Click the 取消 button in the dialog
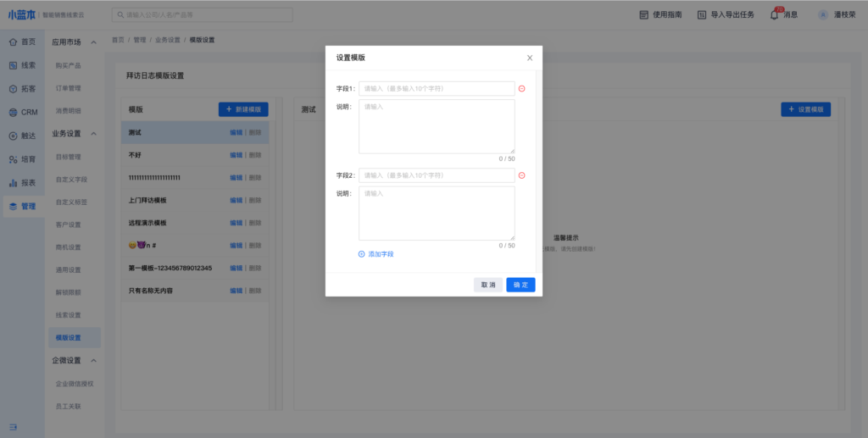 tap(488, 285)
